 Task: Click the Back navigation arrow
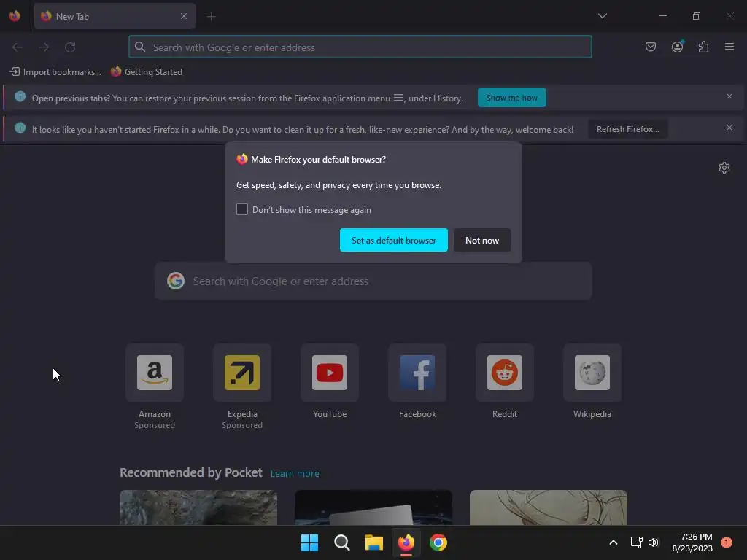(x=18, y=47)
